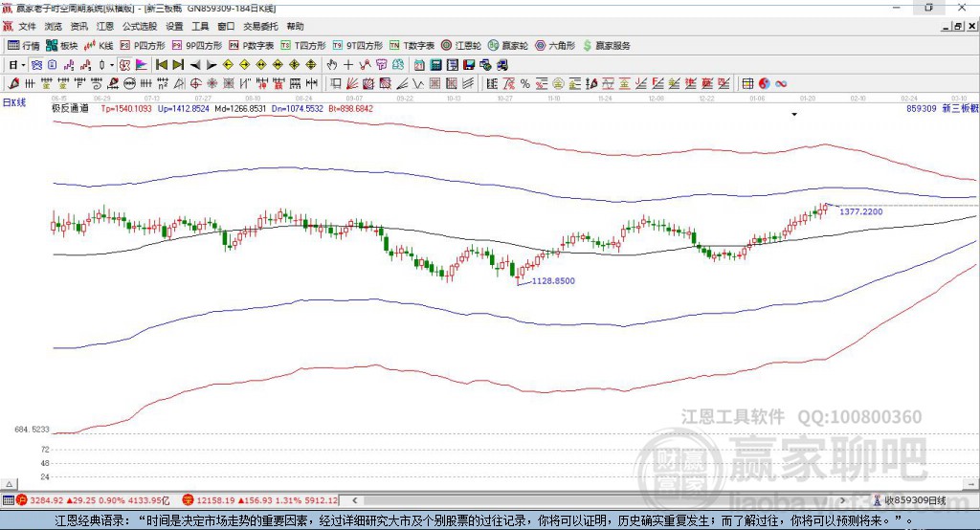Select the Gann fan lines tool
980x530 pixels.
352,84
